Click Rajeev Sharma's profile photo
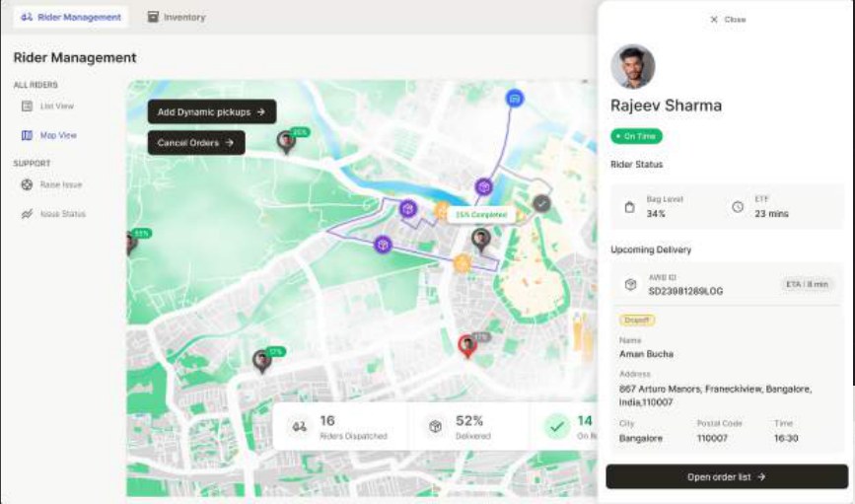This screenshot has height=504, width=855. 632,66
